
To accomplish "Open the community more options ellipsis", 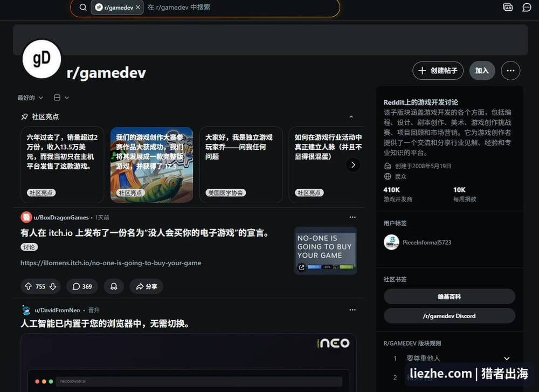I will (x=510, y=71).
